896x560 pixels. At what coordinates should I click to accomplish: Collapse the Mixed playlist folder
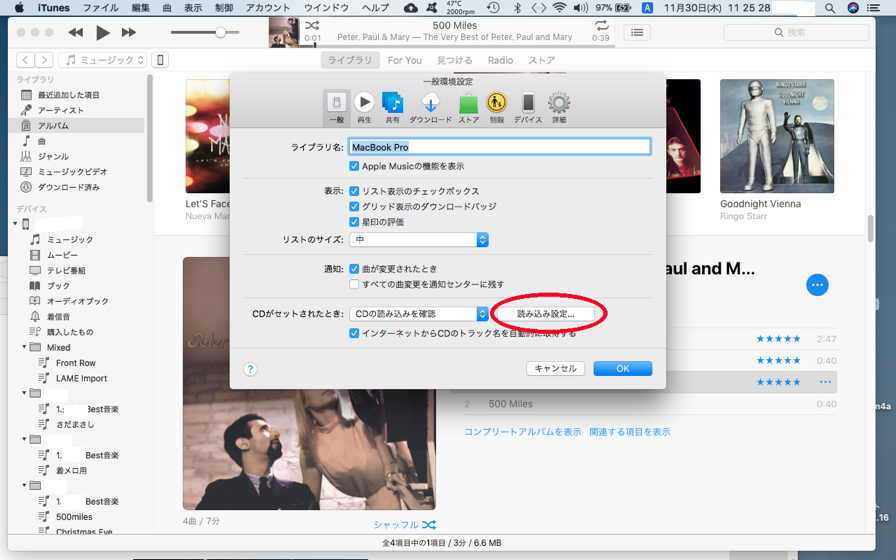click(25, 347)
